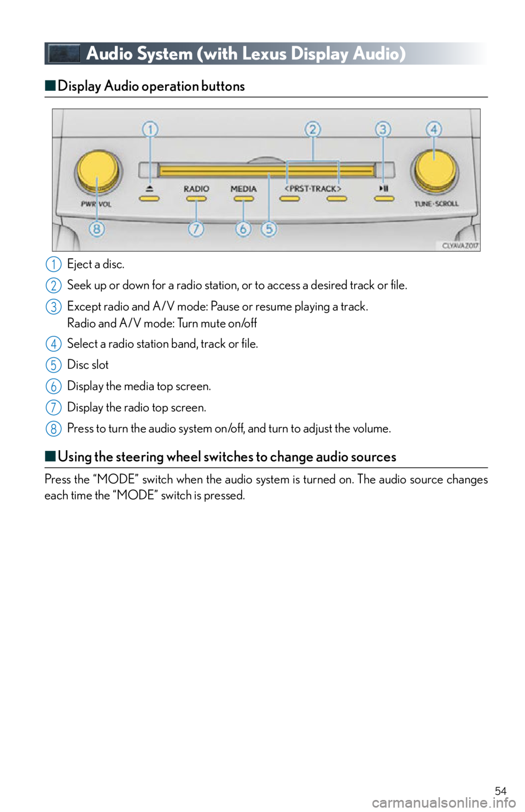The image size is (525, 812).
Task: Click the TUNE·SCROLL knob
Action: pyautogui.click(x=435, y=170)
